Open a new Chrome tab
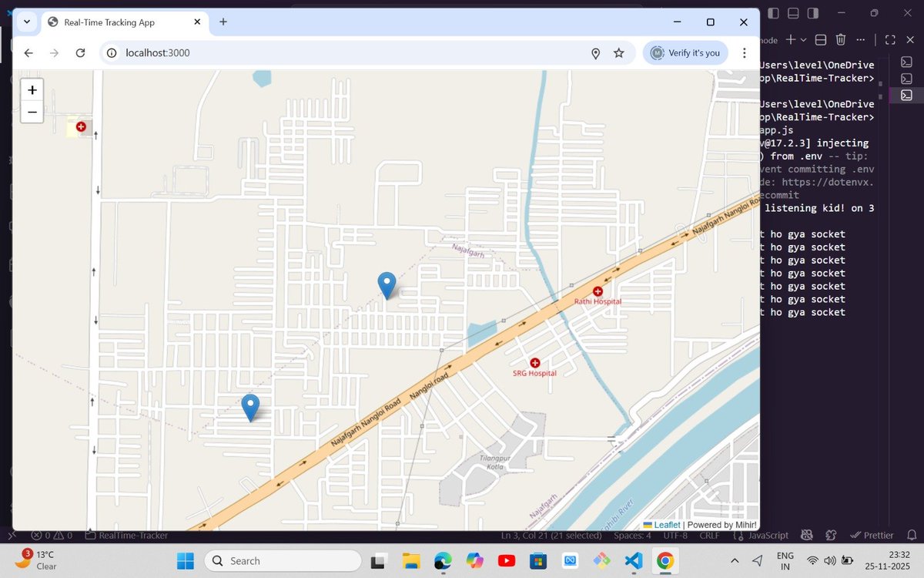This screenshot has width=924, height=578. [x=223, y=22]
